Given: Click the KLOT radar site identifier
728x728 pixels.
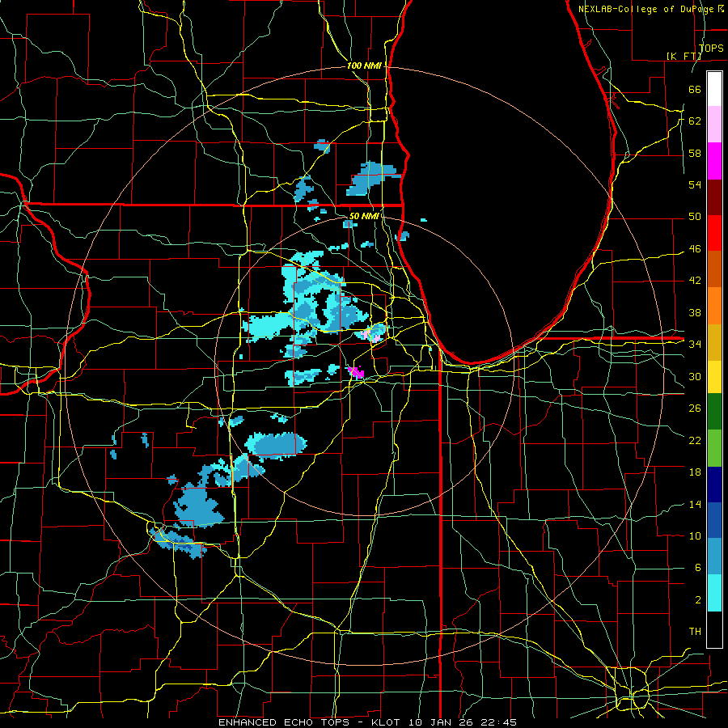Looking at the screenshot, I should coord(387,722).
